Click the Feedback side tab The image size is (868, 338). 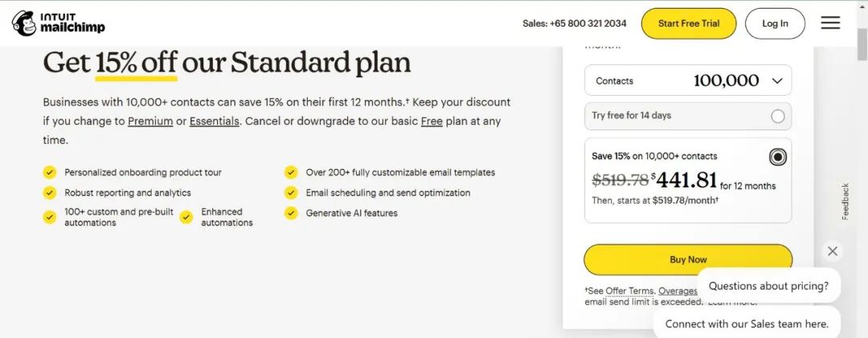845,201
